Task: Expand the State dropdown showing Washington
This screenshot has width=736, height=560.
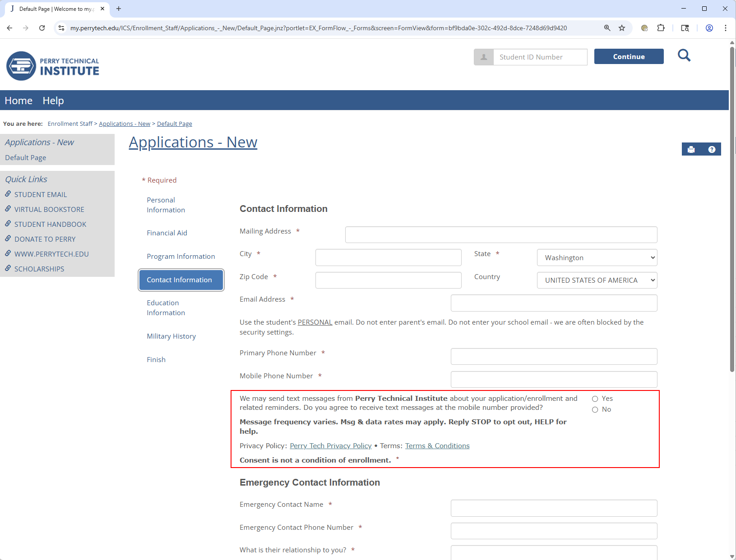Action: tap(597, 257)
